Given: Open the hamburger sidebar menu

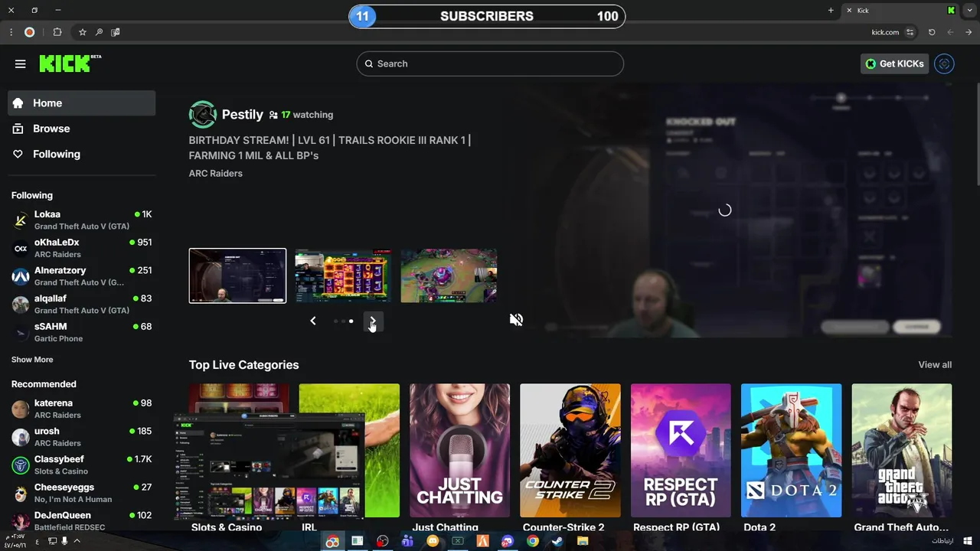Looking at the screenshot, I should click(21, 64).
